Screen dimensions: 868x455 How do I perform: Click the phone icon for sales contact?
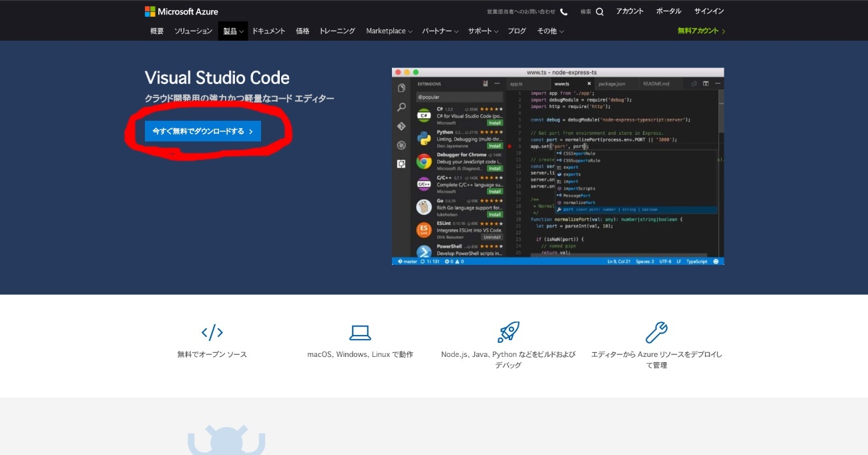(564, 11)
